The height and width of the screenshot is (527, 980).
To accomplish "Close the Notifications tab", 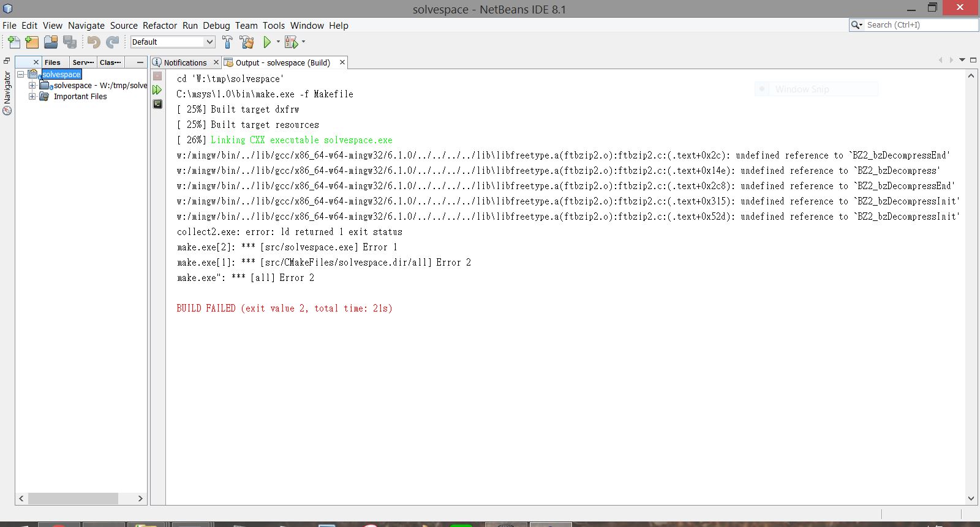I will (x=216, y=62).
